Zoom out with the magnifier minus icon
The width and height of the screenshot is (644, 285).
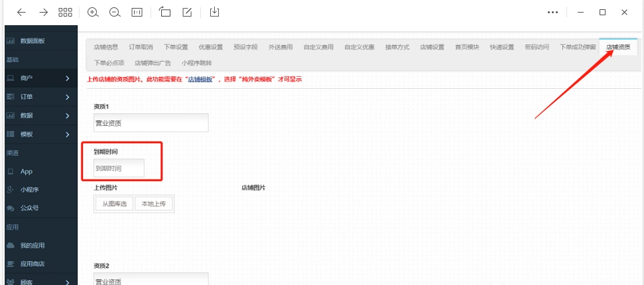115,12
